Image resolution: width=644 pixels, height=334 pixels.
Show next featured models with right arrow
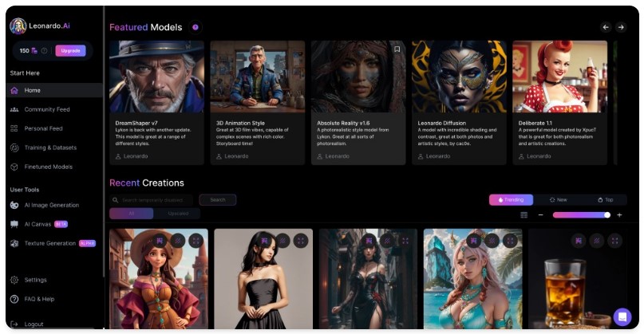point(621,27)
